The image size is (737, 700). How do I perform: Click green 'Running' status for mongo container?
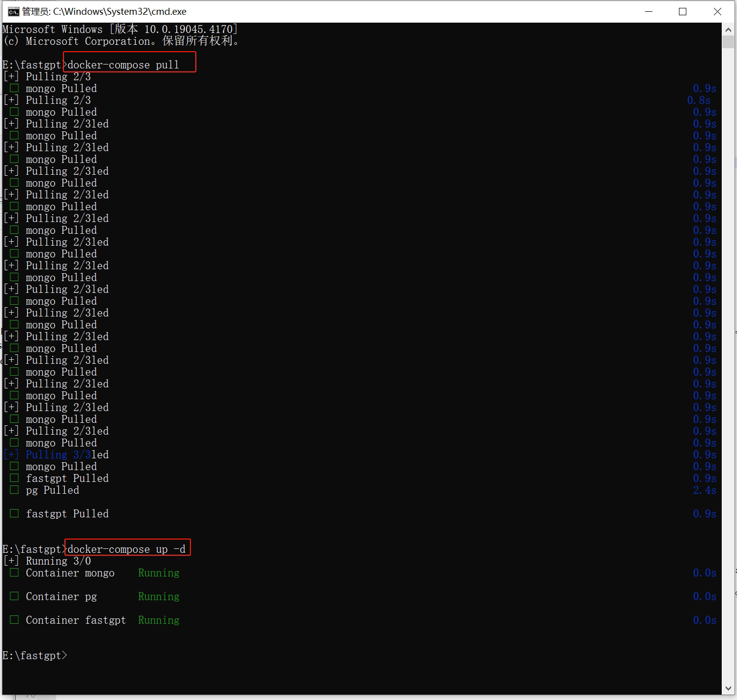158,573
